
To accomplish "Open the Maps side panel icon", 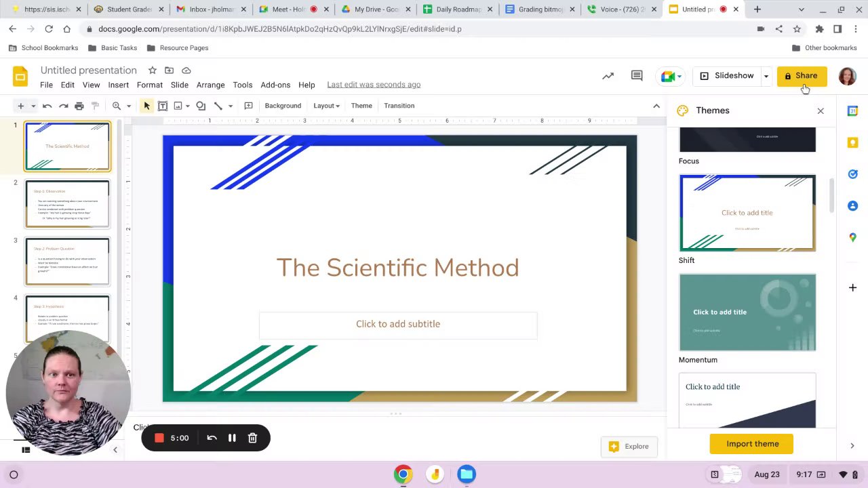I will point(852,238).
